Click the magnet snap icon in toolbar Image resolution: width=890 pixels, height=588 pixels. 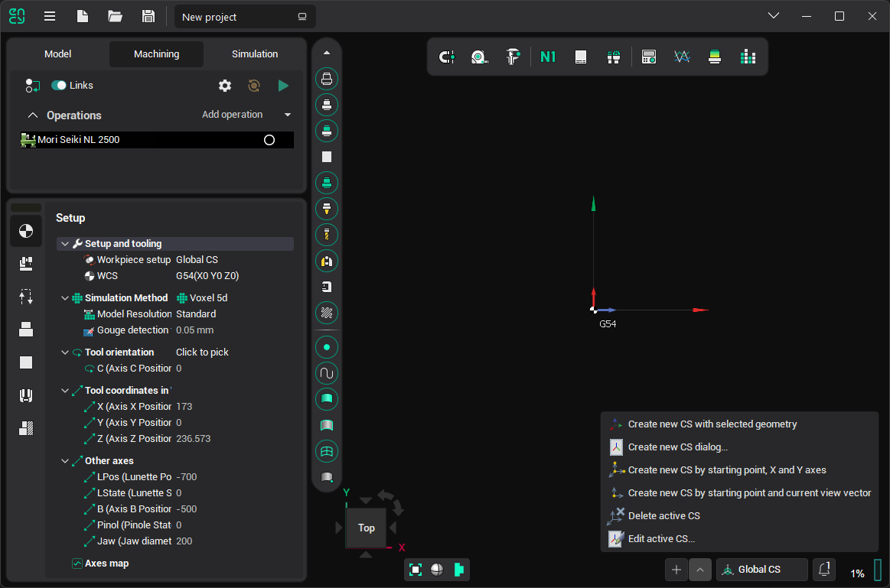(446, 57)
